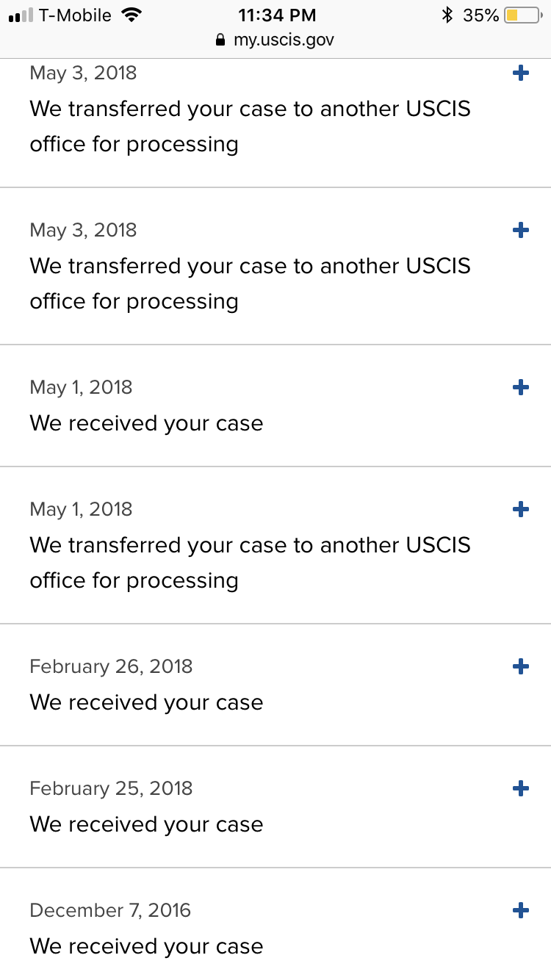Viewport: 551px width, 980px height.
Task: Tap the cellular signal bars icon
Action: pyautogui.click(x=21, y=15)
